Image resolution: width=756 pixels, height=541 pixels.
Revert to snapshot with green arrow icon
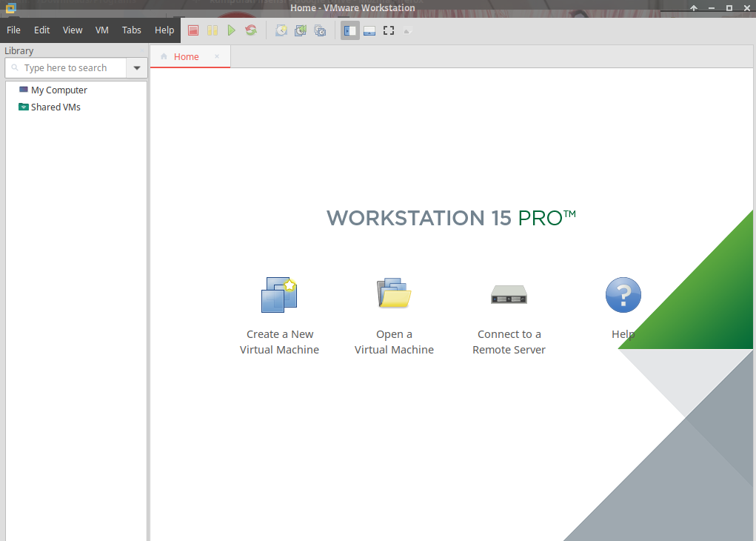301,31
